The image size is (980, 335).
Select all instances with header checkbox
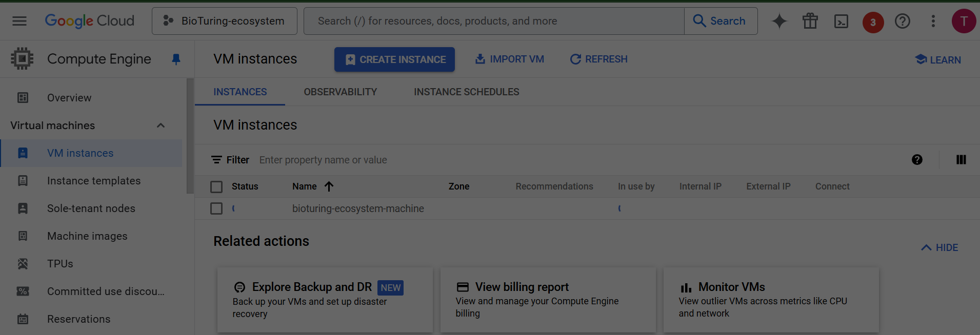click(216, 187)
